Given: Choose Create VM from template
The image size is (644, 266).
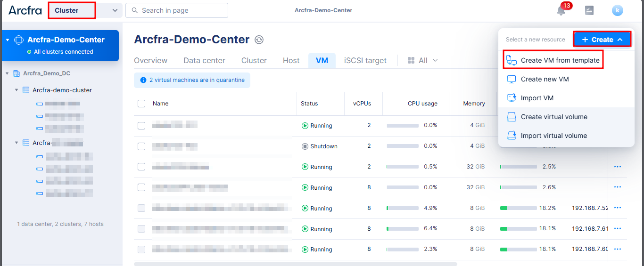Looking at the screenshot, I should click(560, 60).
